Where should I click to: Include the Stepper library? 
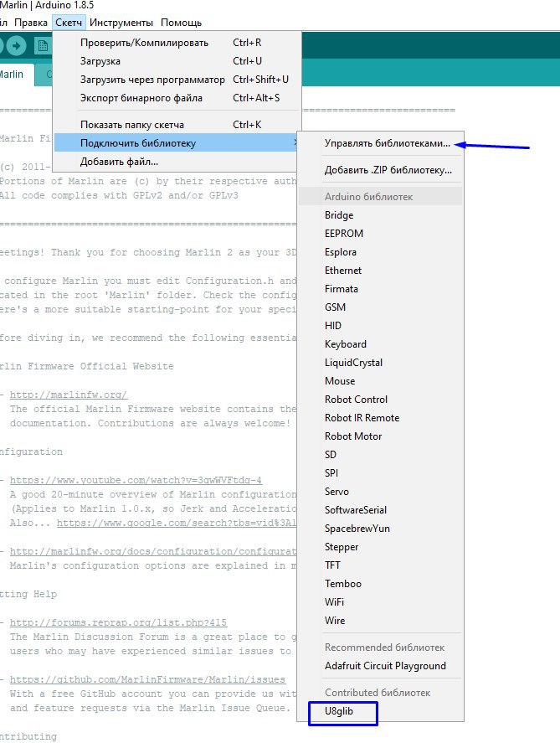(381, 547)
